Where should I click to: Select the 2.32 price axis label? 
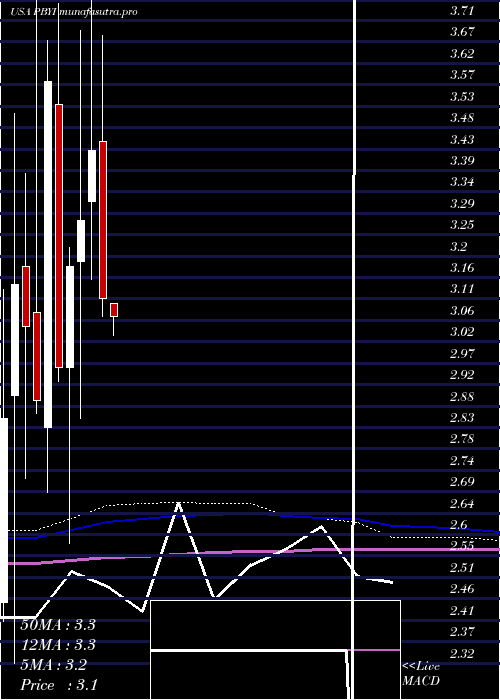coord(462,653)
